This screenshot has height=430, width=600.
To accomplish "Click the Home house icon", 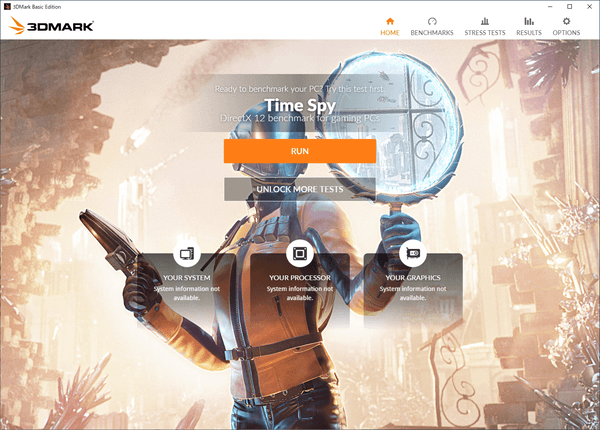I will click(x=390, y=21).
